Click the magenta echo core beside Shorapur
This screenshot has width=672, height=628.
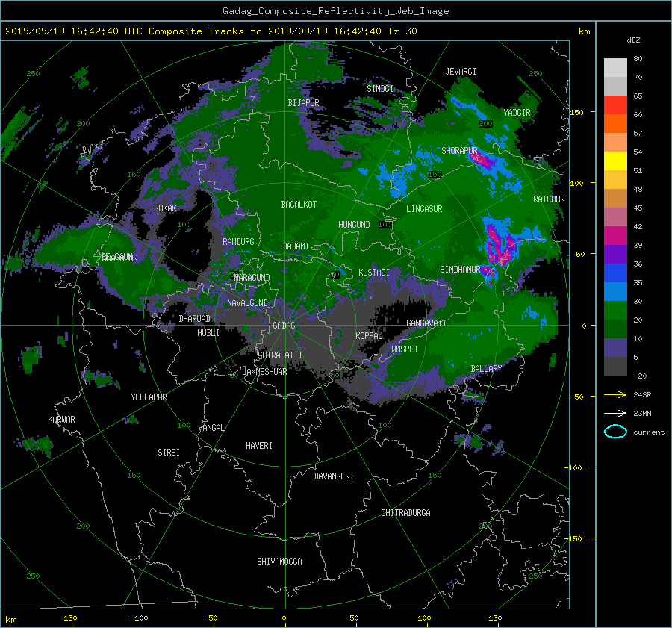[x=482, y=160]
